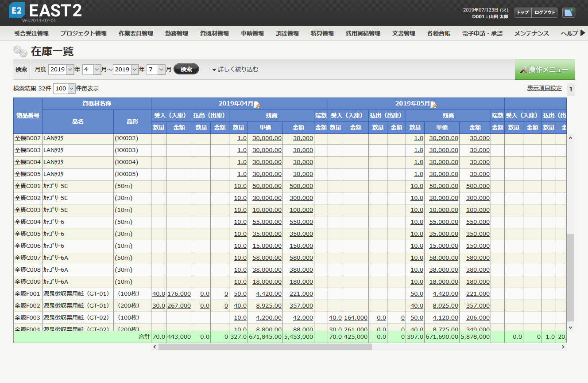The image size is (588, 383).
Task: Open the 操作メニュー button
Action: click(x=545, y=70)
